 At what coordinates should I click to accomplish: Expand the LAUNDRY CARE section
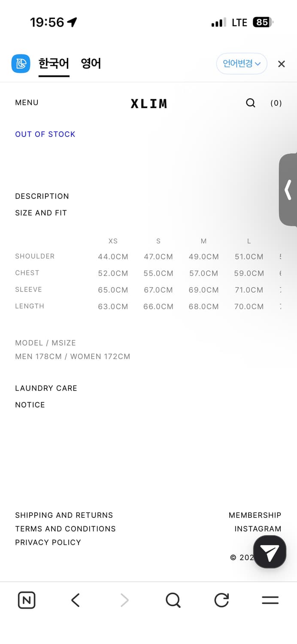[x=46, y=388]
